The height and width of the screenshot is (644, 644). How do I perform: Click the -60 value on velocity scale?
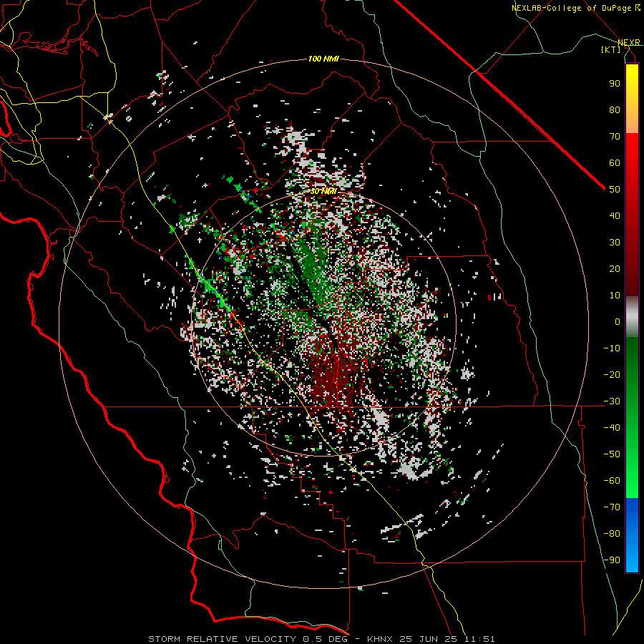click(612, 481)
